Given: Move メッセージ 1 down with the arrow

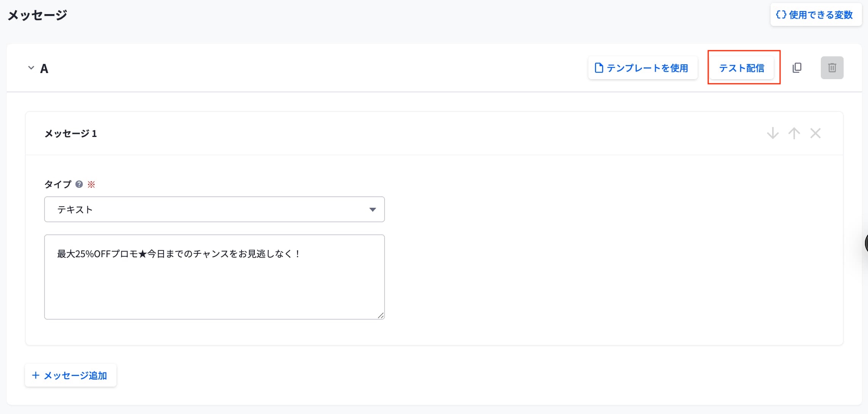Looking at the screenshot, I should (x=773, y=134).
